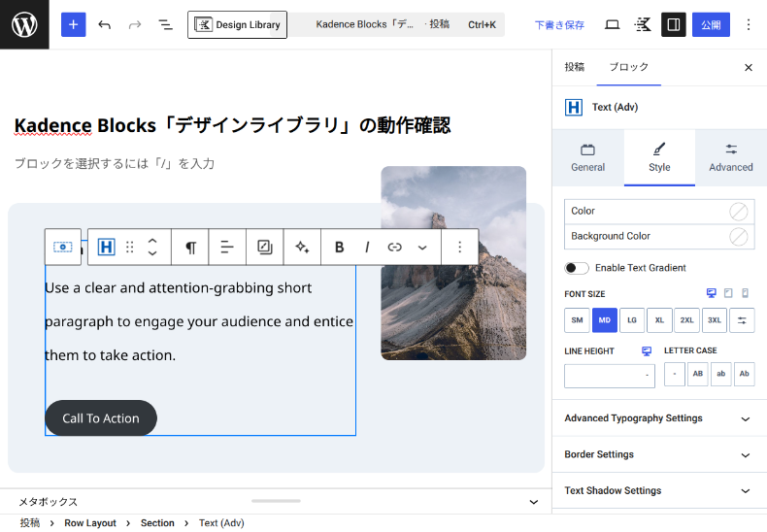This screenshot has height=532, width=767.
Task: Expand Advanced Typography Settings
Action: (657, 418)
